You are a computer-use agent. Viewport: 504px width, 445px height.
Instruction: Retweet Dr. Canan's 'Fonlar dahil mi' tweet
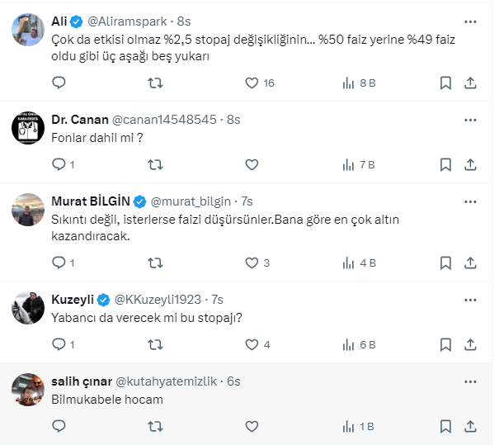pos(154,164)
